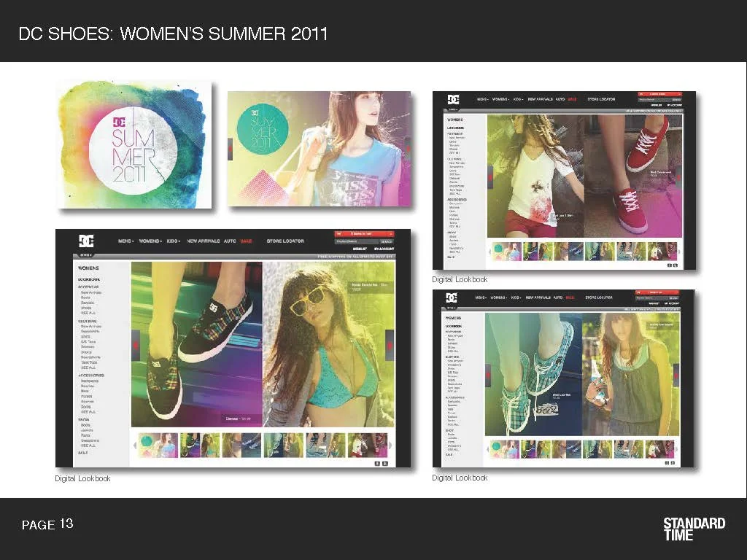Click the red SALE link in the nav

(x=246, y=241)
